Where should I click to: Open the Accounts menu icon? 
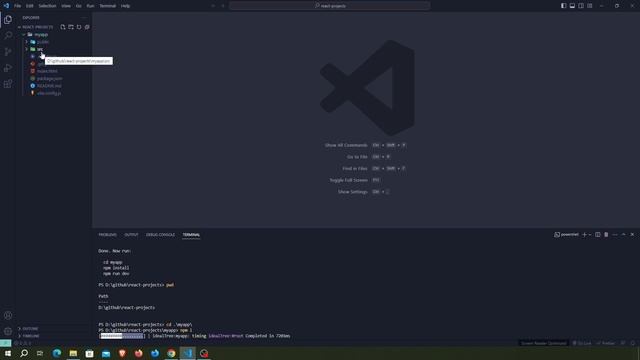click(x=8, y=315)
